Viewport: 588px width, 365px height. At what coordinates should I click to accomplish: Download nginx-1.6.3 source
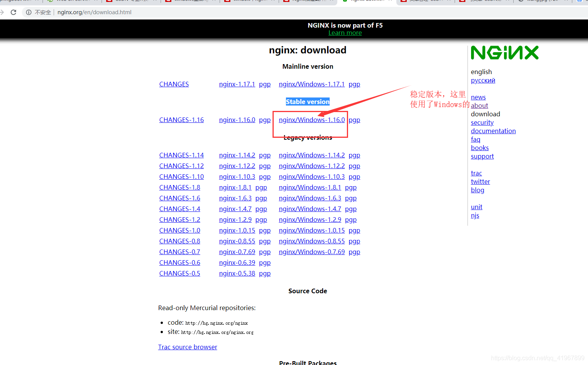235,198
